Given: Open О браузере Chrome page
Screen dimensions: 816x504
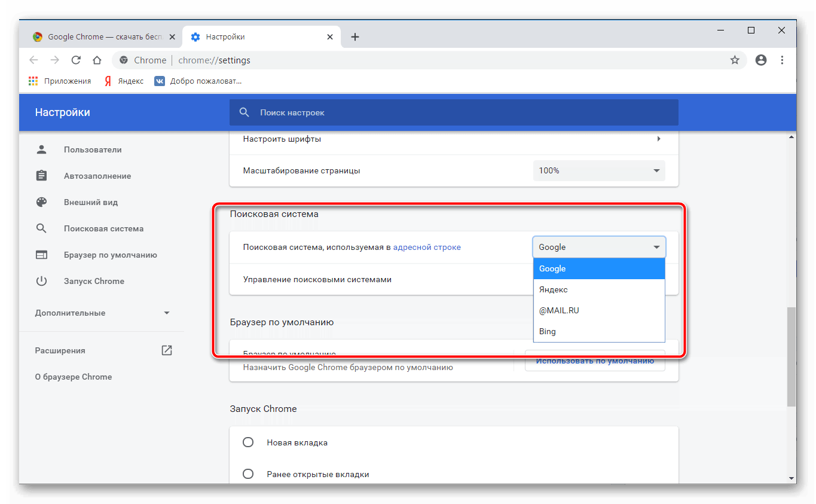Looking at the screenshot, I should 74,377.
